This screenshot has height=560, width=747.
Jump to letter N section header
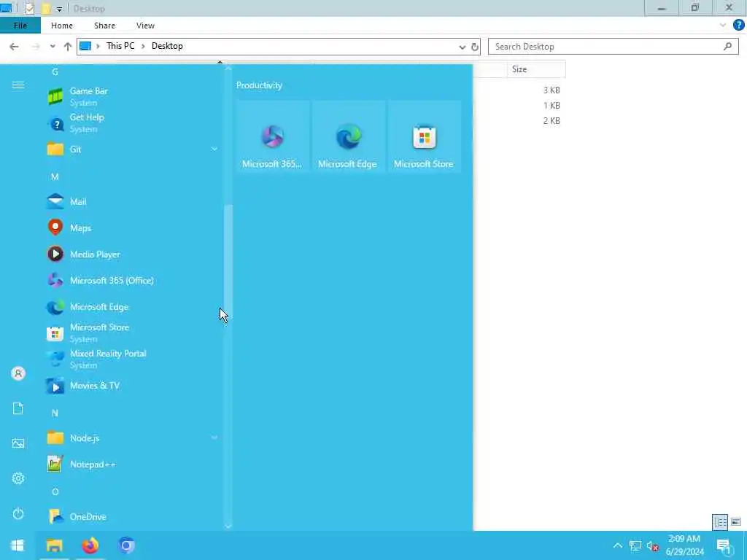(x=55, y=413)
